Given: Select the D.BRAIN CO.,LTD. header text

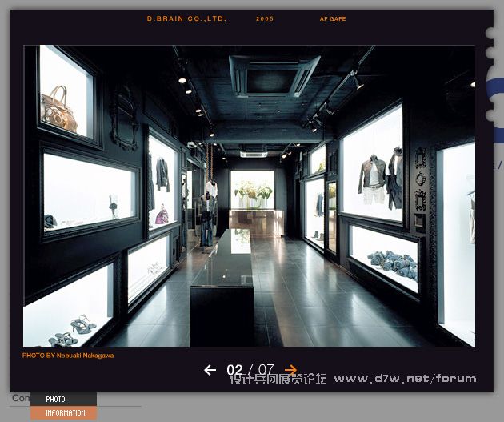Looking at the screenshot, I should (186, 18).
